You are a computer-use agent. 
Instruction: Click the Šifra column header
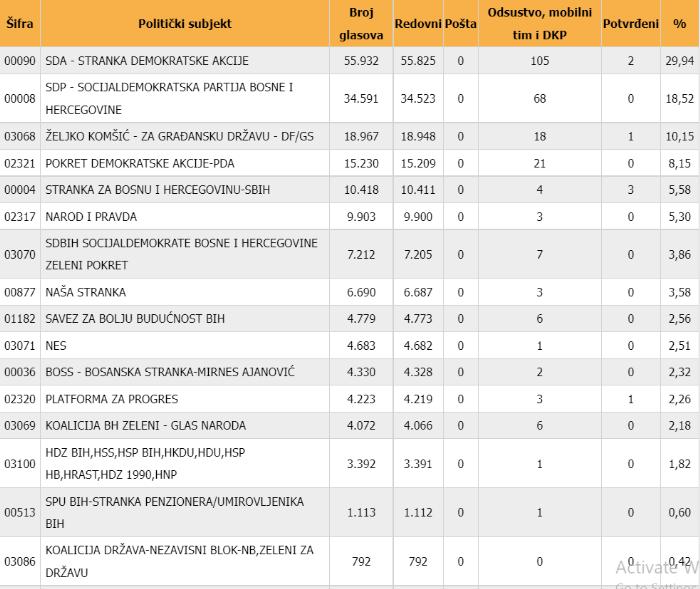tap(20, 23)
